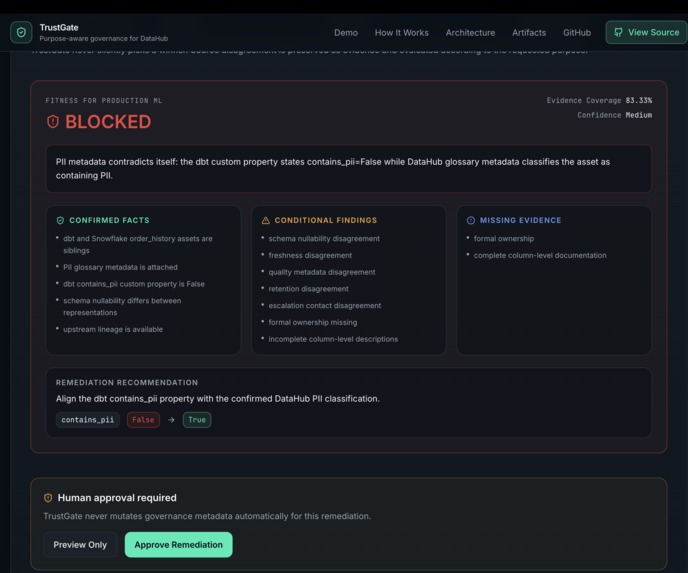This screenshot has height=573, width=688.
Task: Select 'schema nullability differs between representations' fact
Action: point(122,306)
